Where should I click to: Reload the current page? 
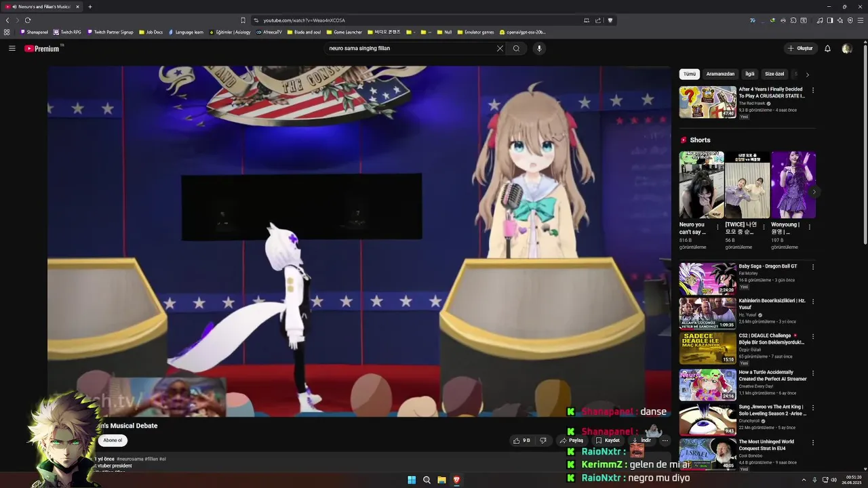[x=28, y=20]
